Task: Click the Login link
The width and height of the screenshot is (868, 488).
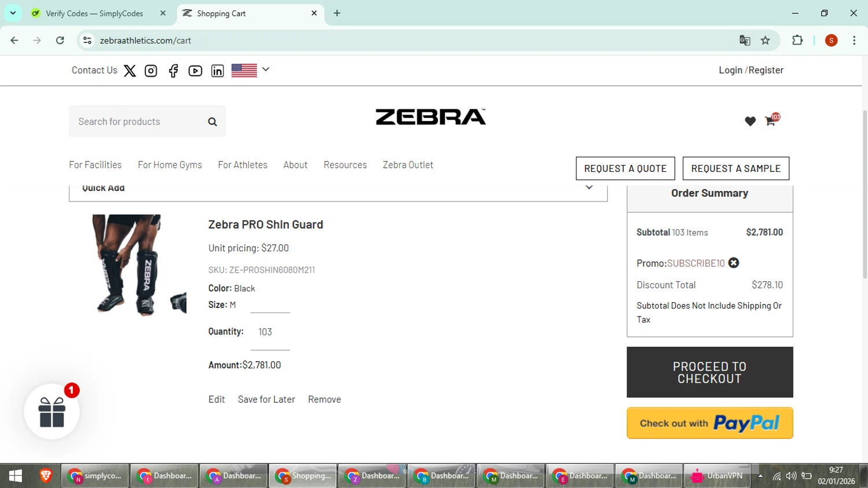Action: (x=730, y=70)
